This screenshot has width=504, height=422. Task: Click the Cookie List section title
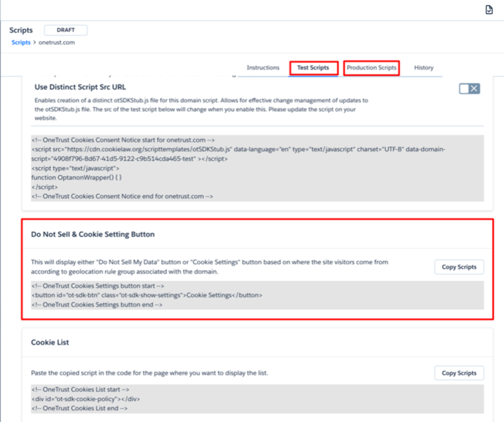[50, 342]
